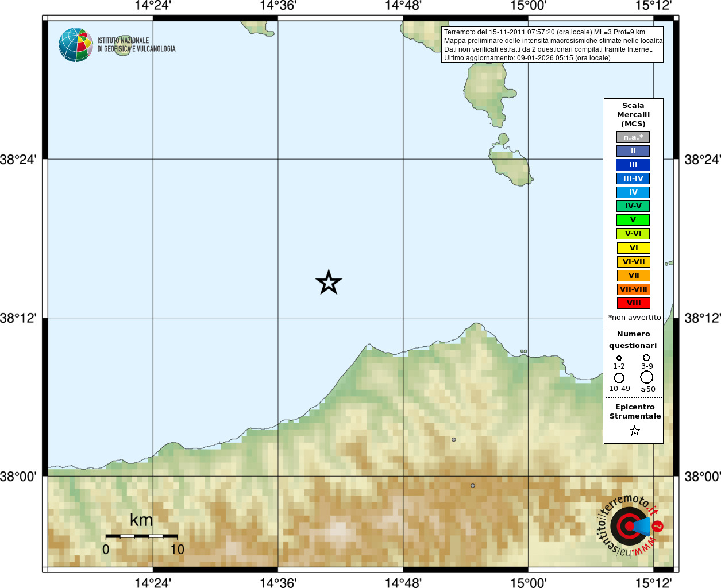Click the km scale bar
Screen dimensions: 721x588
(x=141, y=536)
